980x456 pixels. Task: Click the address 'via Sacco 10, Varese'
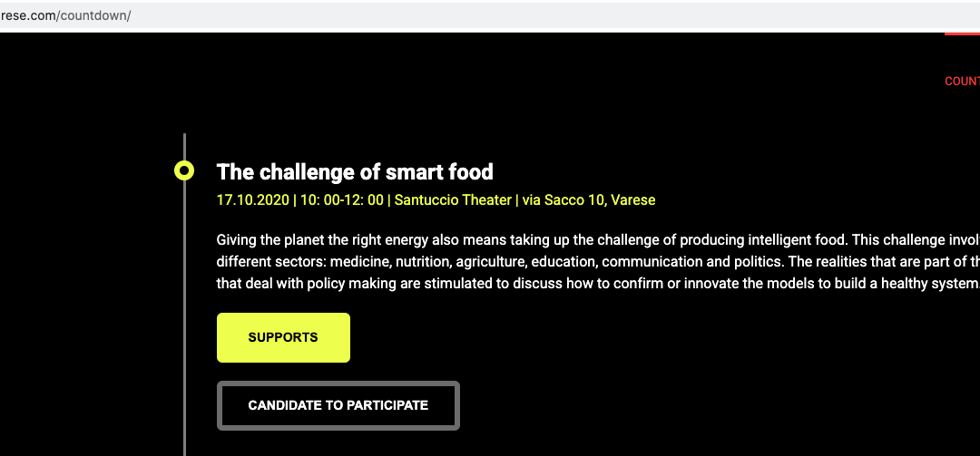tap(588, 199)
